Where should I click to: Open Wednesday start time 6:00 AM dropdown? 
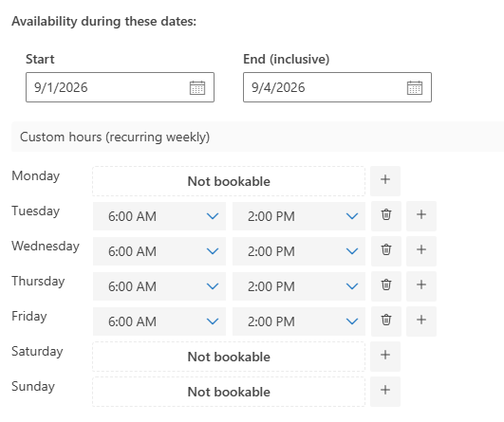pyautogui.click(x=159, y=251)
